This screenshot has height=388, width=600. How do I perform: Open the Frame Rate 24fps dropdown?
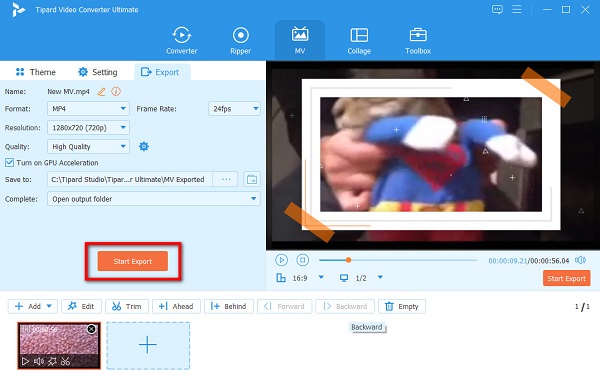pos(234,109)
